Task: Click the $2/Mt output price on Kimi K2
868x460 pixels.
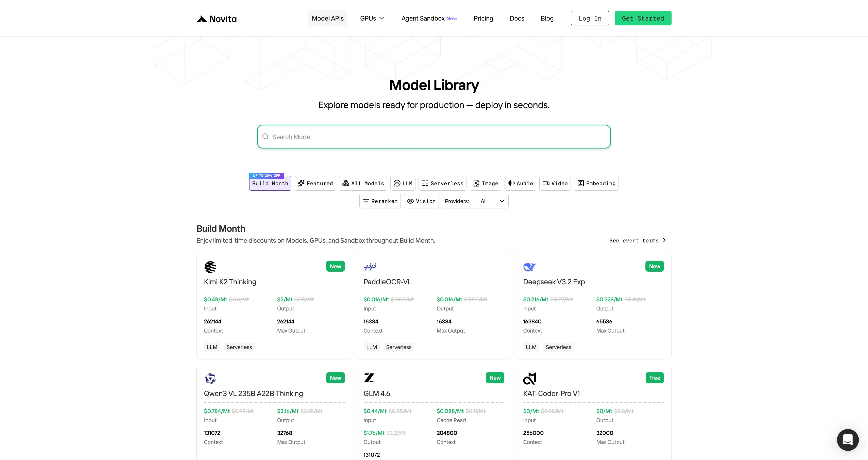Action: pos(285,299)
